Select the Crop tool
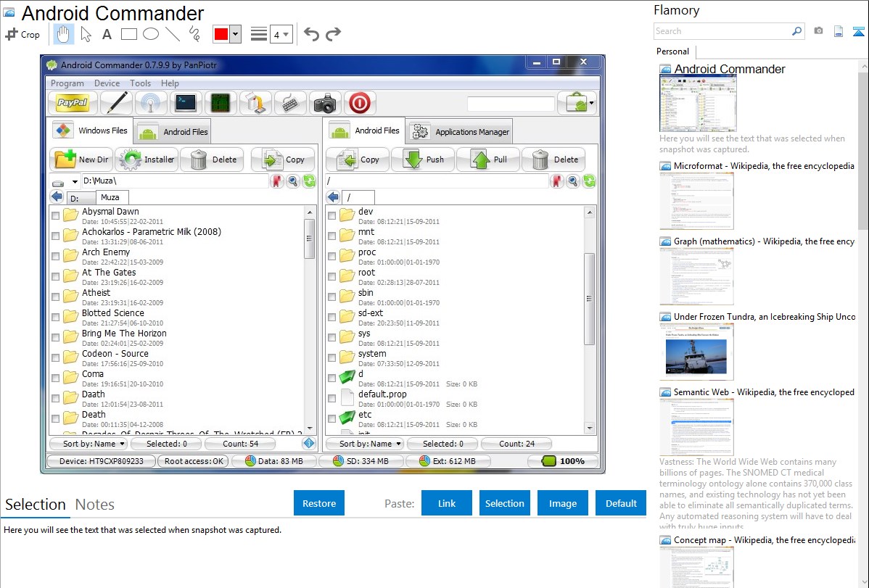The width and height of the screenshot is (869, 588). point(22,34)
